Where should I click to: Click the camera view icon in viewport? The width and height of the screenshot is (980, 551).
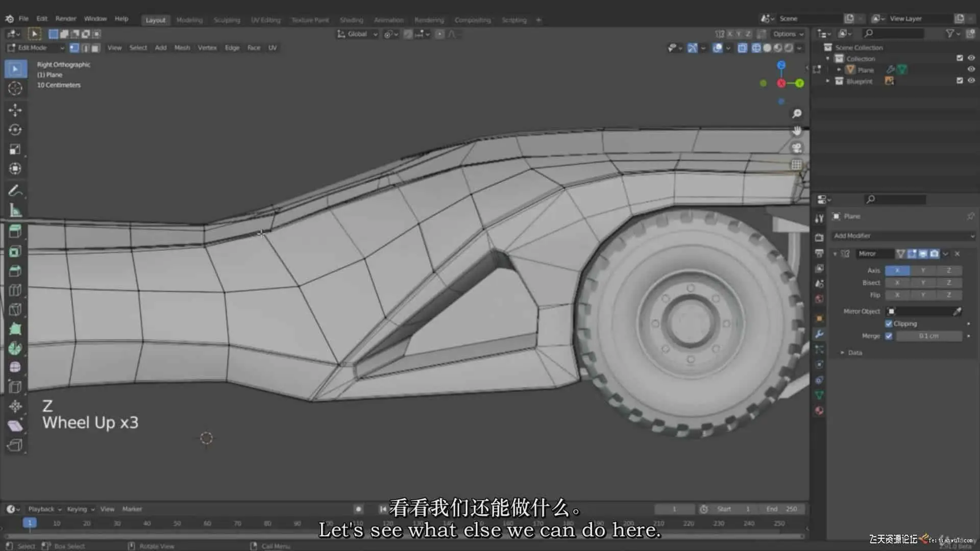point(796,148)
